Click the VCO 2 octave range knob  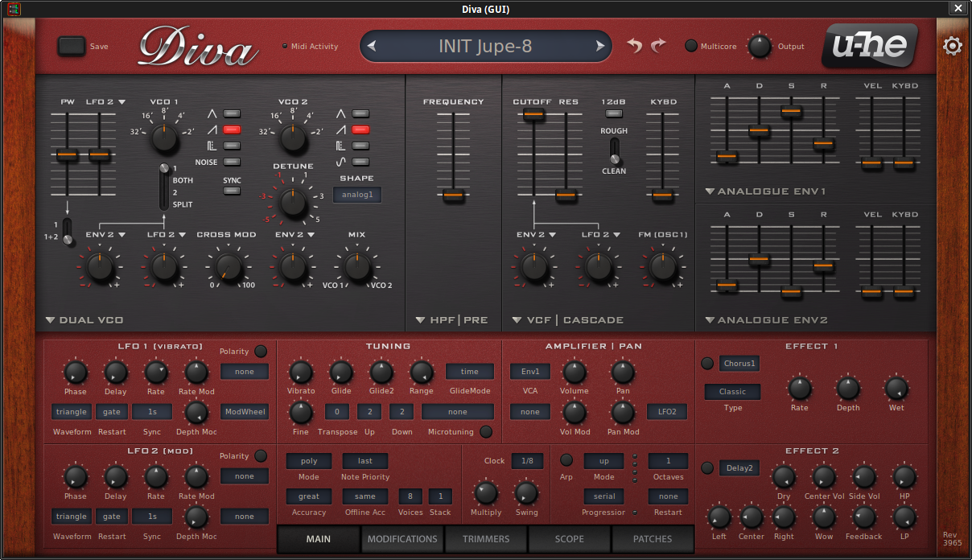293,138
